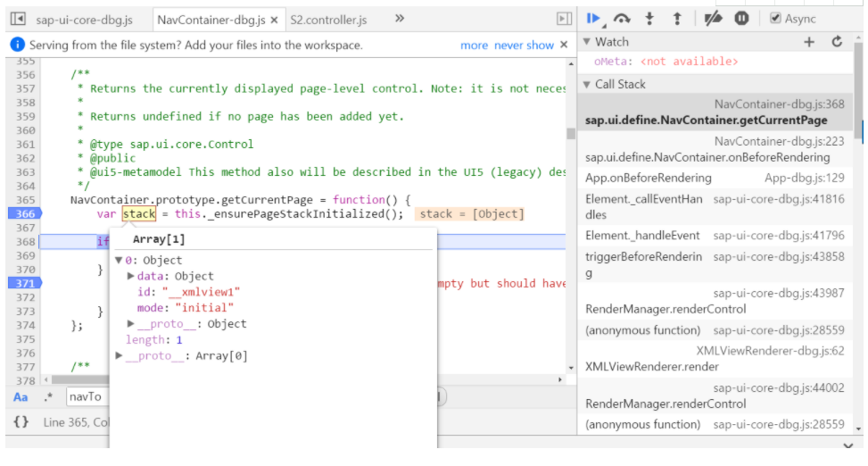
Task: Select getCurrentPage call stack frame
Action: [715, 112]
